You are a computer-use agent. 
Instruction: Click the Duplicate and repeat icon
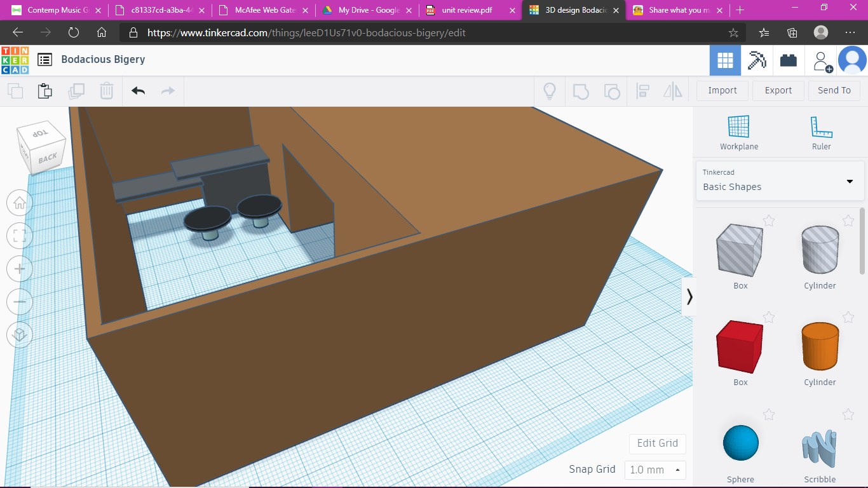(76, 91)
